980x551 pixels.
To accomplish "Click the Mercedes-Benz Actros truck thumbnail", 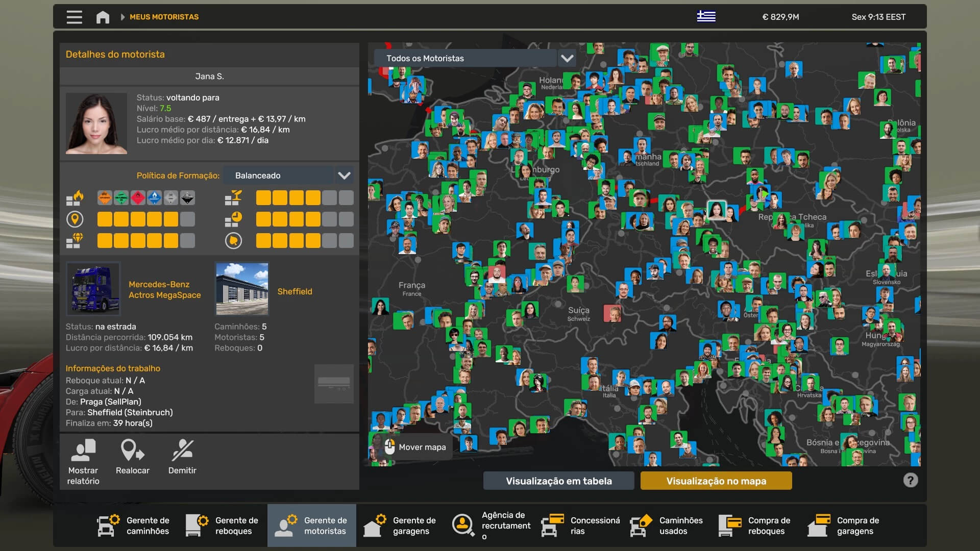I will 93,289.
